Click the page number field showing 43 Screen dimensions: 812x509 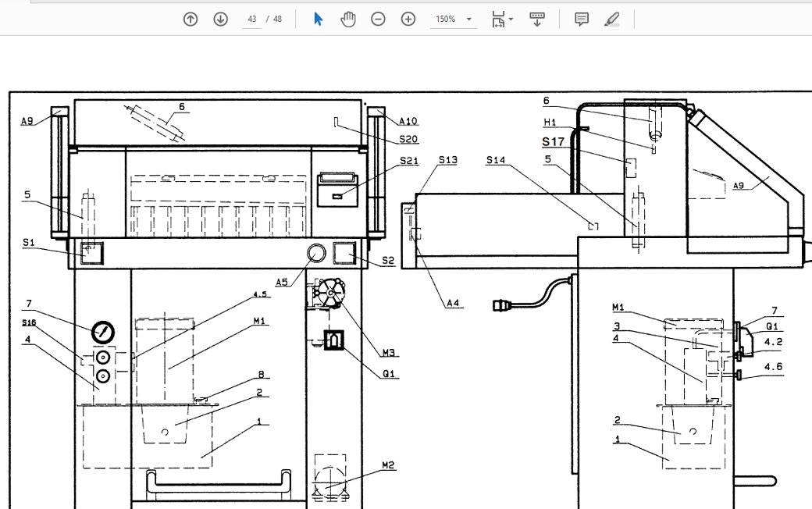coord(251,20)
